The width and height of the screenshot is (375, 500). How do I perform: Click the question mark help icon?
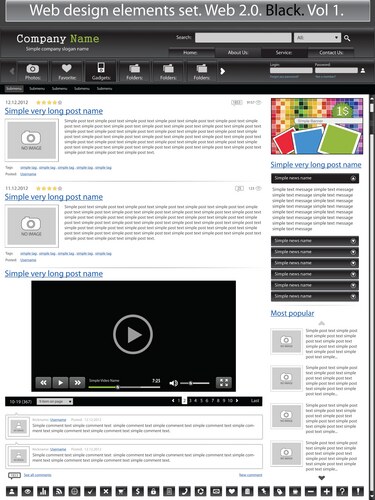(342, 491)
